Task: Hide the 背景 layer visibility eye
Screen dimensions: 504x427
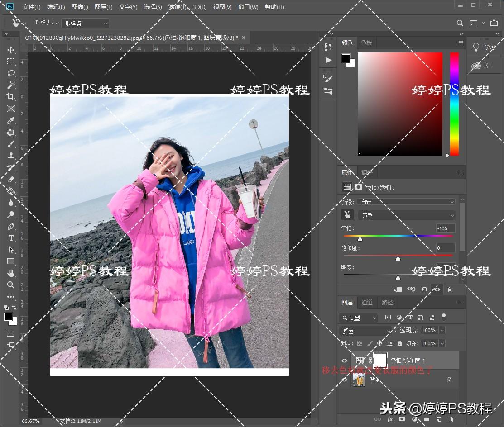Action: (x=345, y=380)
